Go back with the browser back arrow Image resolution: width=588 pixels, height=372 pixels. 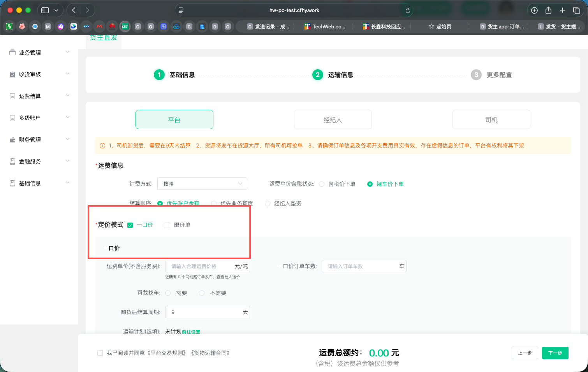coord(74,11)
